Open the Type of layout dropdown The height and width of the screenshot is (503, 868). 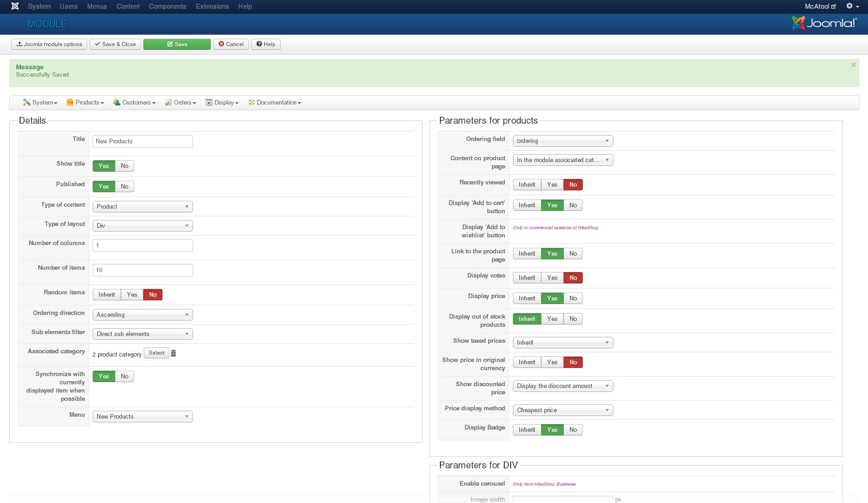[143, 225]
